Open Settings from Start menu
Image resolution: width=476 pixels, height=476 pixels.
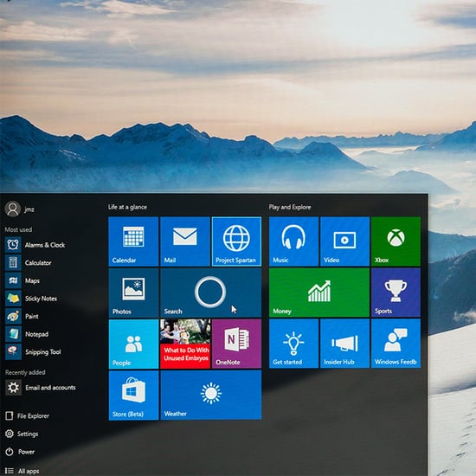click(x=22, y=434)
